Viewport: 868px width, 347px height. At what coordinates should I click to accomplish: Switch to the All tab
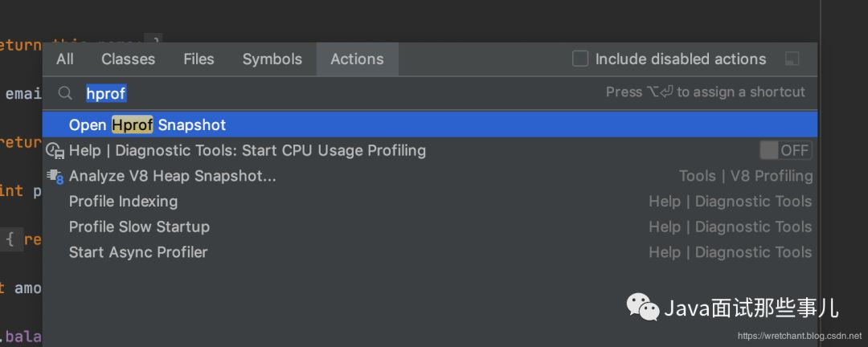65,59
